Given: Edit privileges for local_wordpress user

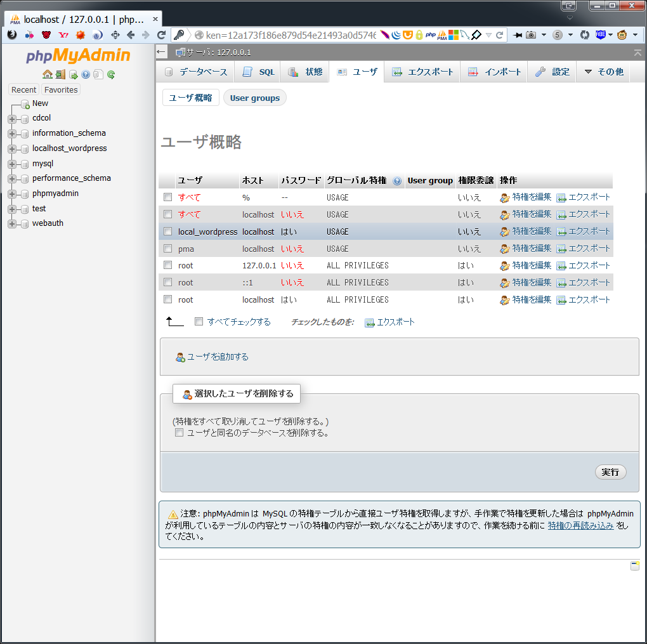Looking at the screenshot, I should (526, 232).
